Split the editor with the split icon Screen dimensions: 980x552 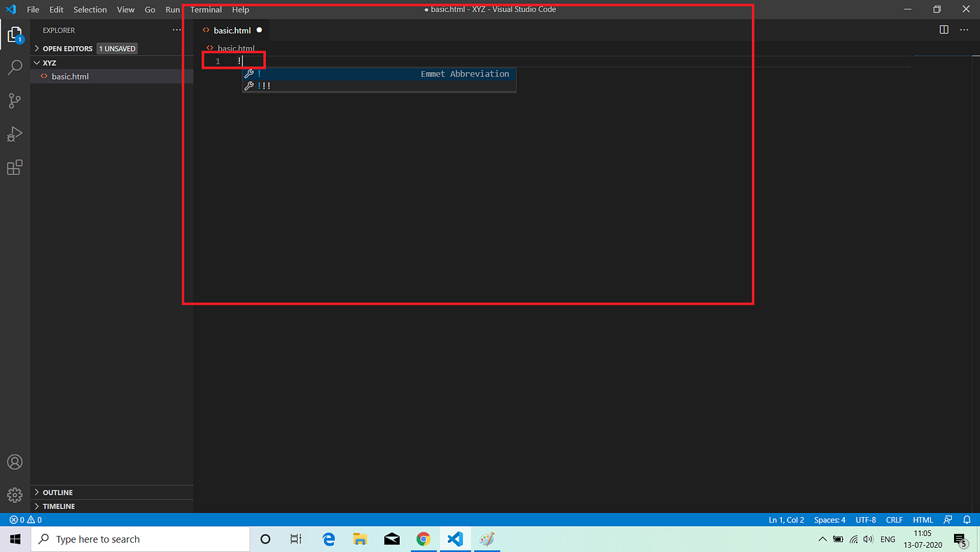click(944, 29)
